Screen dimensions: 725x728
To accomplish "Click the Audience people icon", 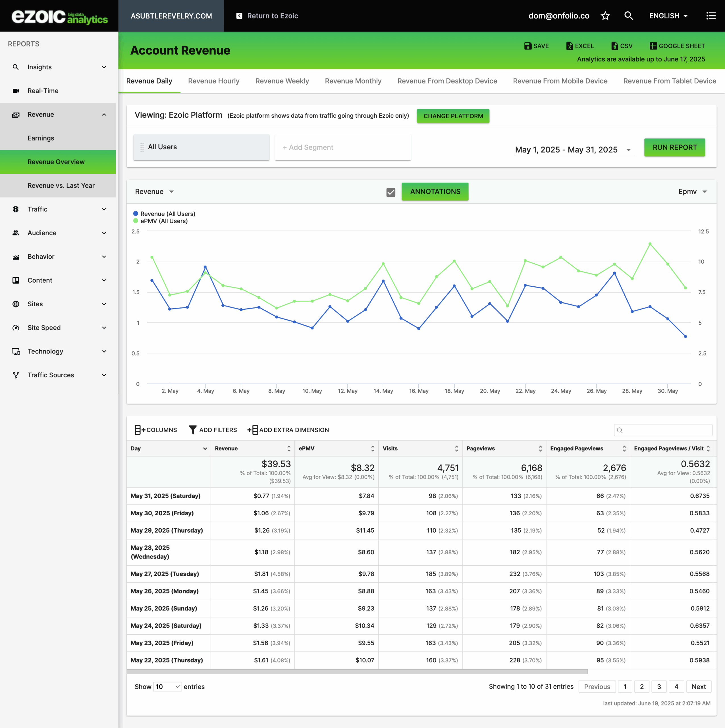I will (x=15, y=233).
